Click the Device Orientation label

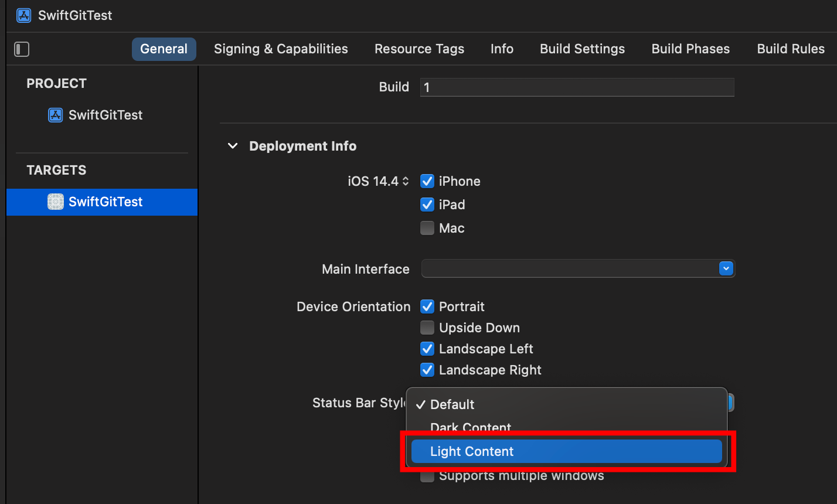pyautogui.click(x=353, y=307)
